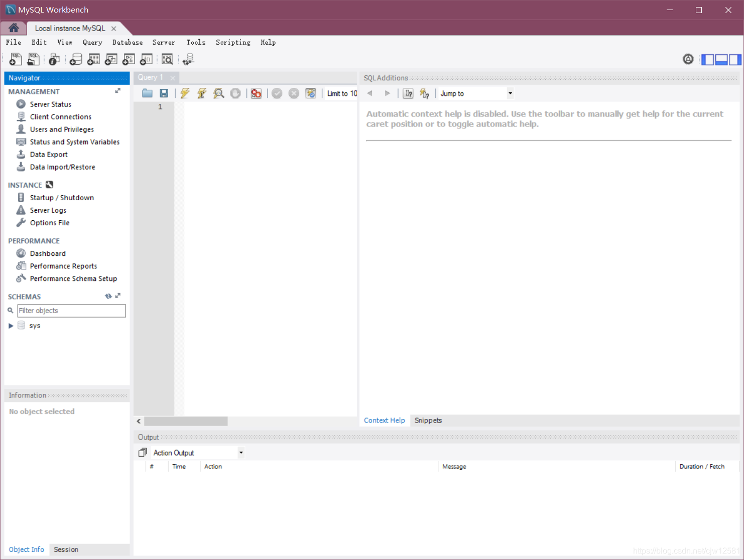Create a new table toolbar icon
744x560 pixels.
pos(93,60)
